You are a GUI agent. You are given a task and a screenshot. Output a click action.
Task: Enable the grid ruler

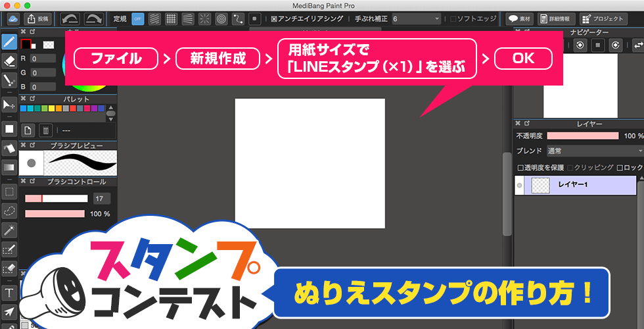pyautogui.click(x=171, y=19)
